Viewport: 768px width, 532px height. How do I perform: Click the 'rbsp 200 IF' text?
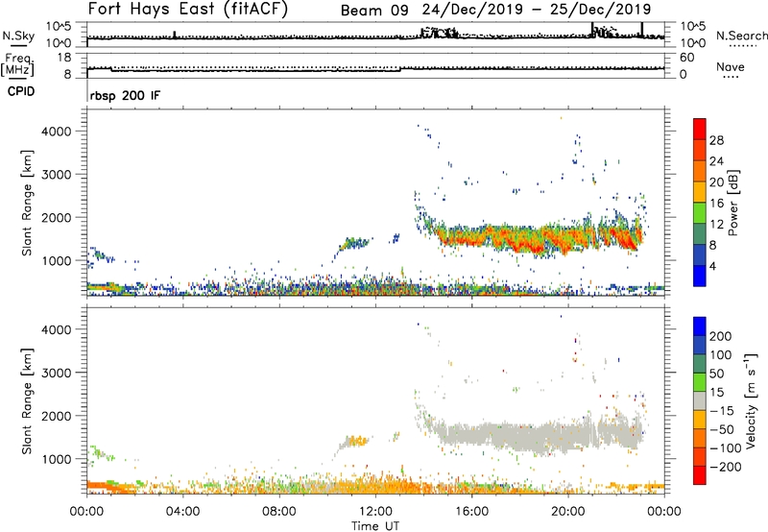tap(125, 95)
